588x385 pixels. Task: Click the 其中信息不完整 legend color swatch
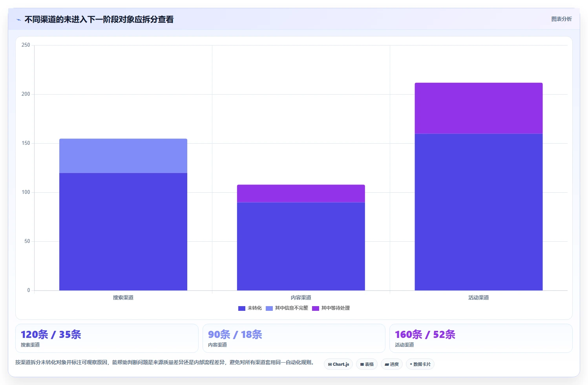point(269,308)
